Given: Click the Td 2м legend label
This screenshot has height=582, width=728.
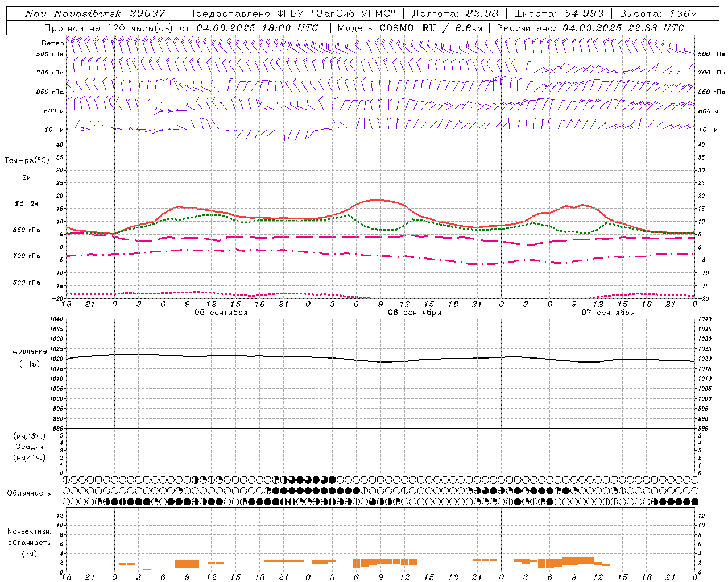Looking at the screenshot, I should pos(26,203).
